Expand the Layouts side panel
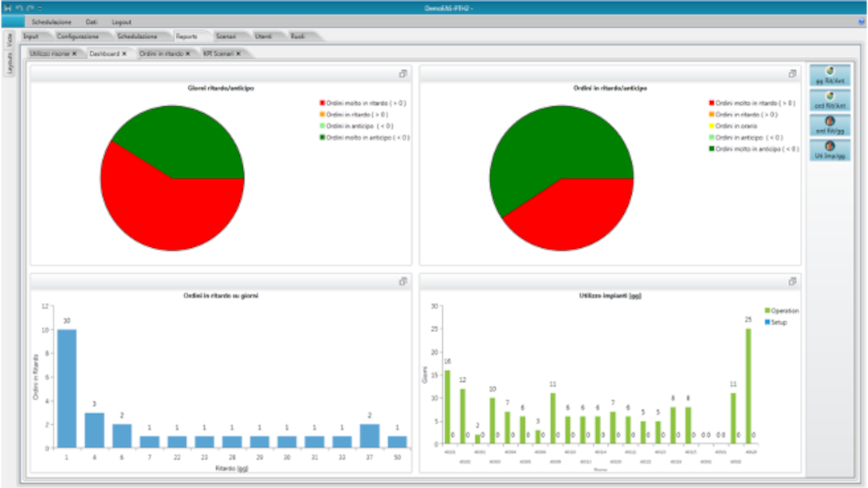This screenshot has width=868, height=488. pyautogui.click(x=9, y=63)
